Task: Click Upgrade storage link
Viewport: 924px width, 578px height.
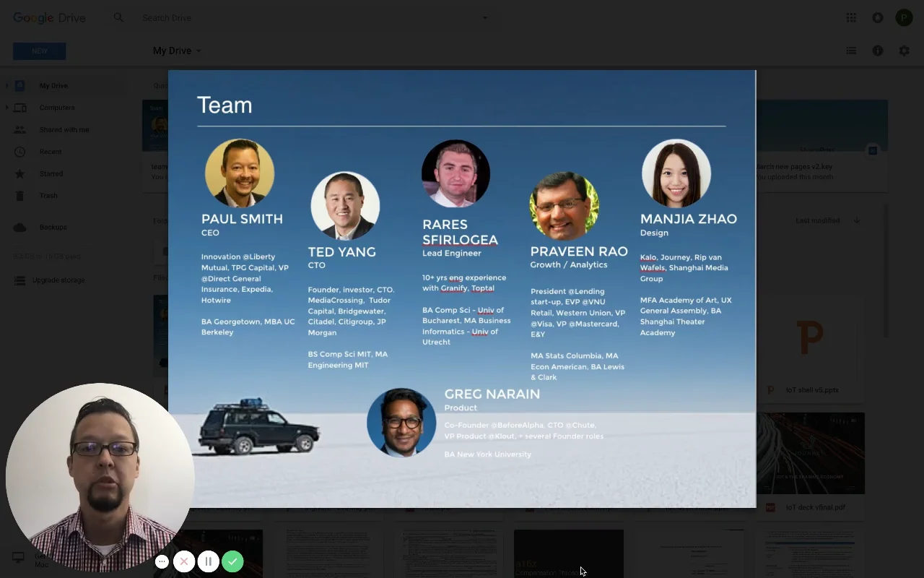Action: (58, 280)
